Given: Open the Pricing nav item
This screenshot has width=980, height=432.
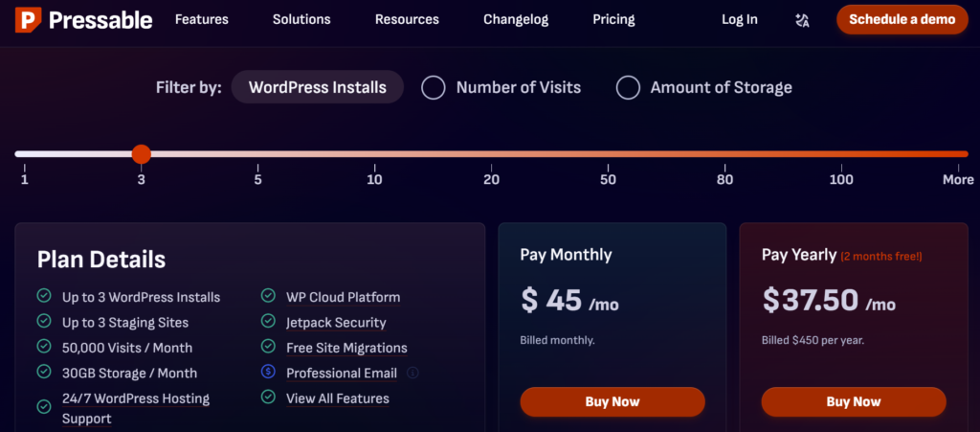Looking at the screenshot, I should [613, 19].
